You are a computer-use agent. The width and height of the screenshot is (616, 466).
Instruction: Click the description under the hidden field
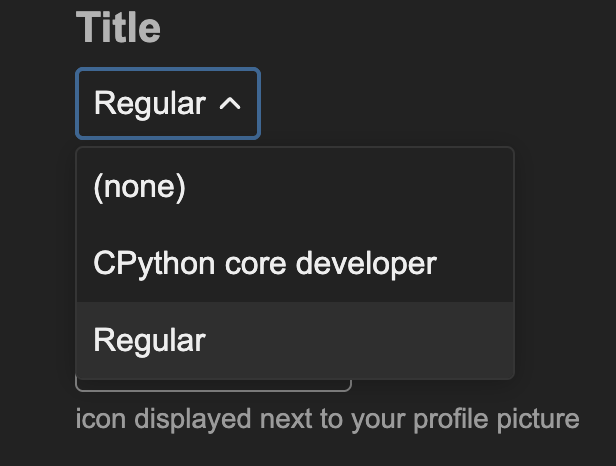327,418
